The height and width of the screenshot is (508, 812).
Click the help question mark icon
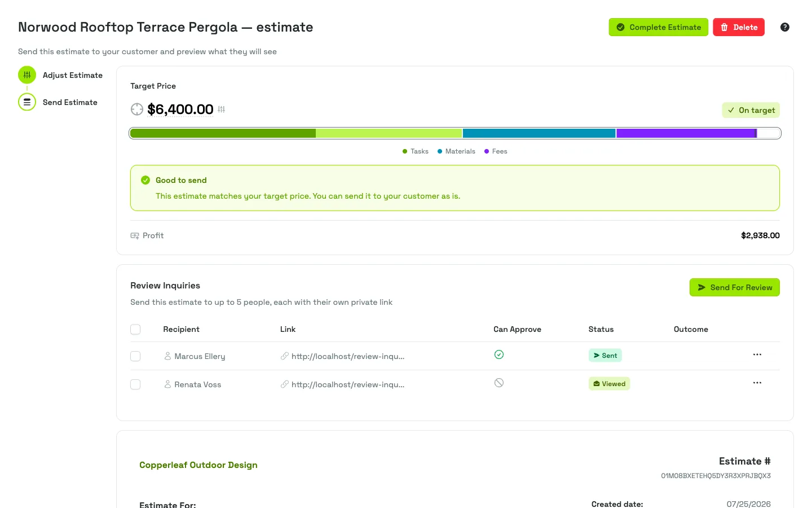click(785, 27)
